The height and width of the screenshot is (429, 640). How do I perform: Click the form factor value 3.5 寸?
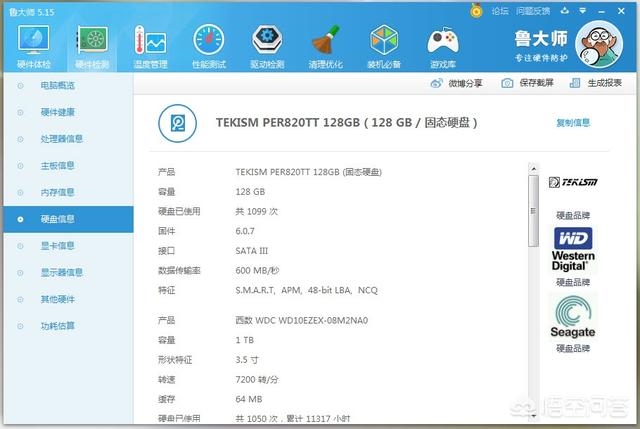click(247, 360)
